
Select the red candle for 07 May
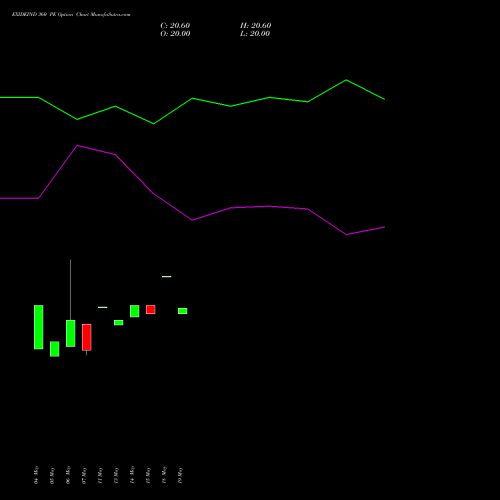pyautogui.click(x=87, y=337)
